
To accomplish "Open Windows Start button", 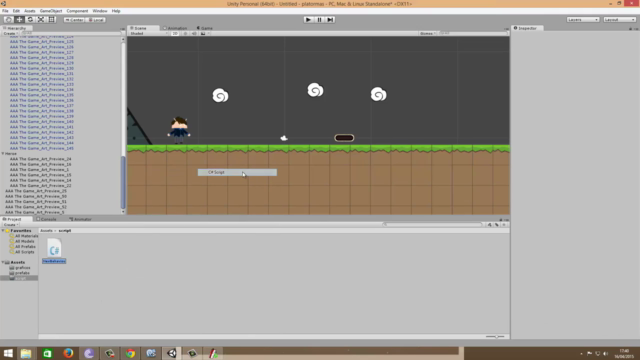I will 8,353.
